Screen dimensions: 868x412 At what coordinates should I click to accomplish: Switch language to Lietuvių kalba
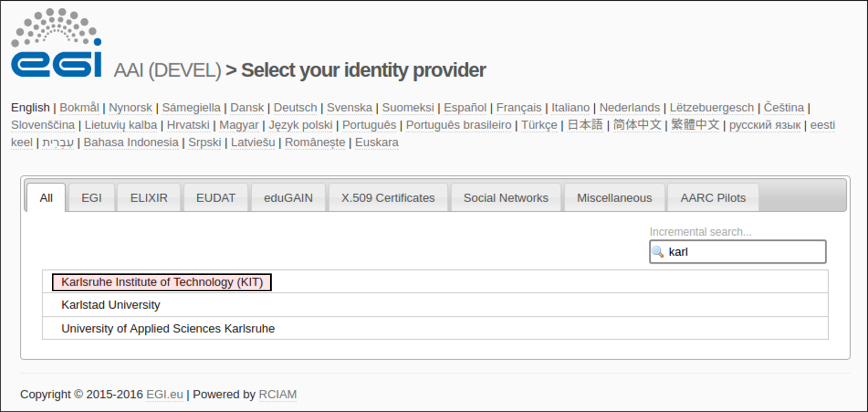[121, 125]
